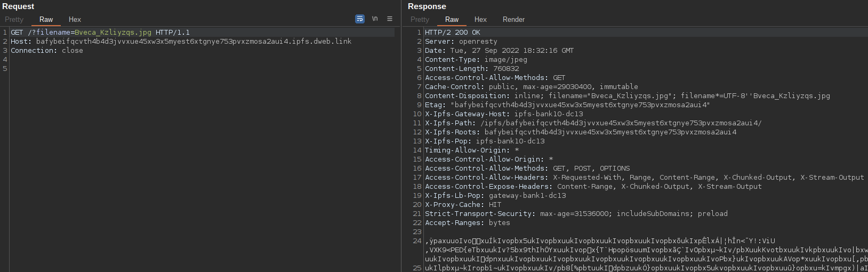
Task: Toggle word wrap in the Request editor
Action: (x=360, y=19)
